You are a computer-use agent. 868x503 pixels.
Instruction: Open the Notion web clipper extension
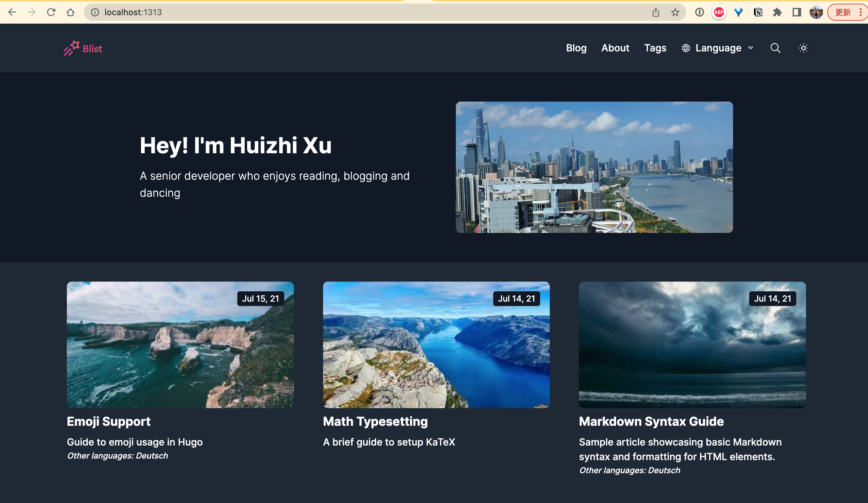[x=758, y=12]
